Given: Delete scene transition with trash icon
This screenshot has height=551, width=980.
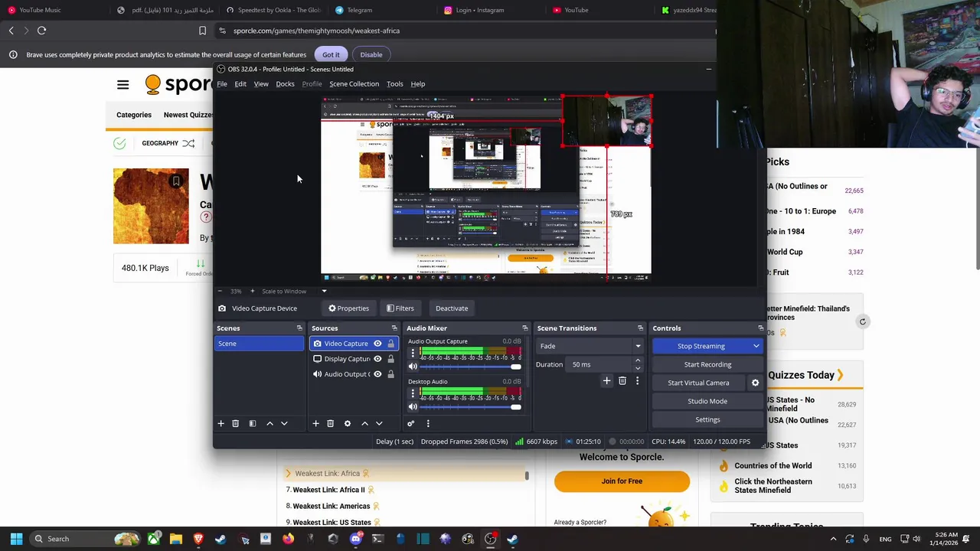Looking at the screenshot, I should pos(622,380).
